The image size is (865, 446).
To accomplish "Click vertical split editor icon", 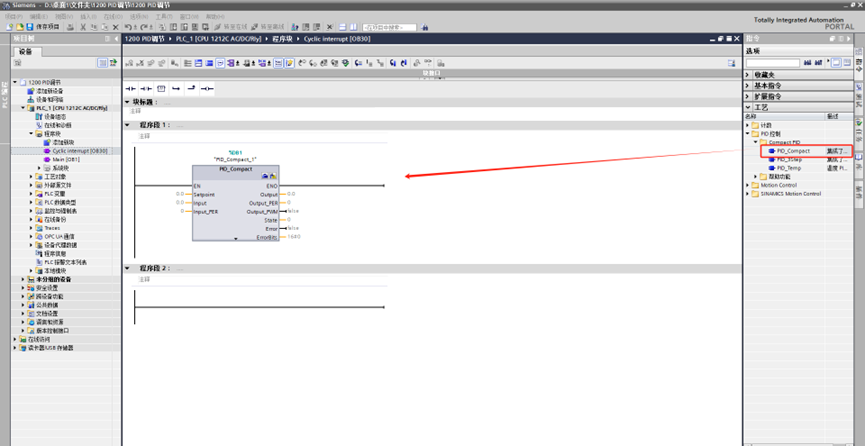I will tap(353, 26).
